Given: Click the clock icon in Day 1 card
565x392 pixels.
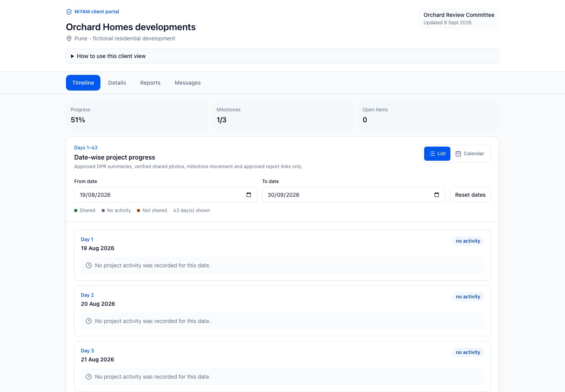Looking at the screenshot, I should [89, 265].
